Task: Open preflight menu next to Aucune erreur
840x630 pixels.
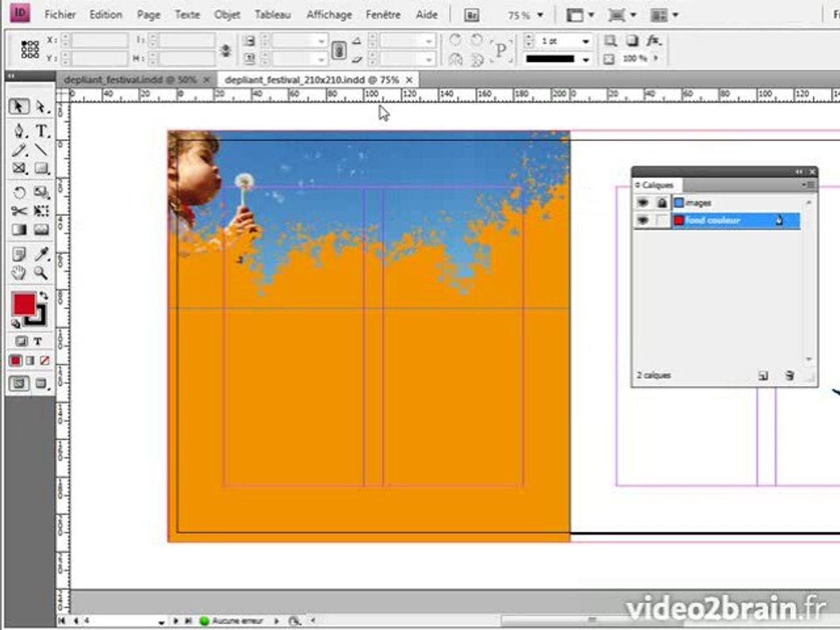Action: click(x=276, y=621)
